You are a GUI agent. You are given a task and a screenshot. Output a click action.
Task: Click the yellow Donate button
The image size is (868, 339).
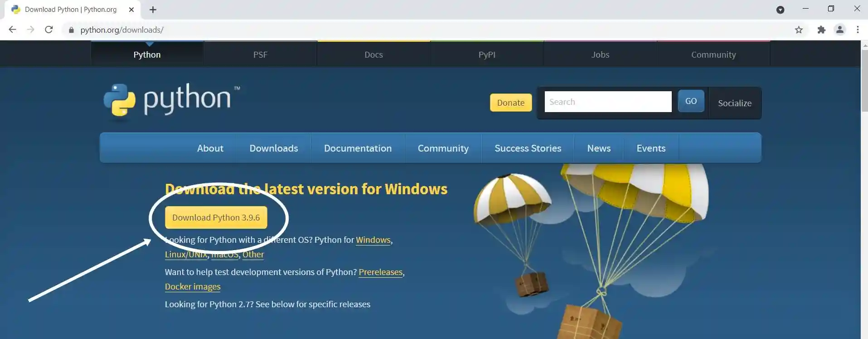click(511, 103)
